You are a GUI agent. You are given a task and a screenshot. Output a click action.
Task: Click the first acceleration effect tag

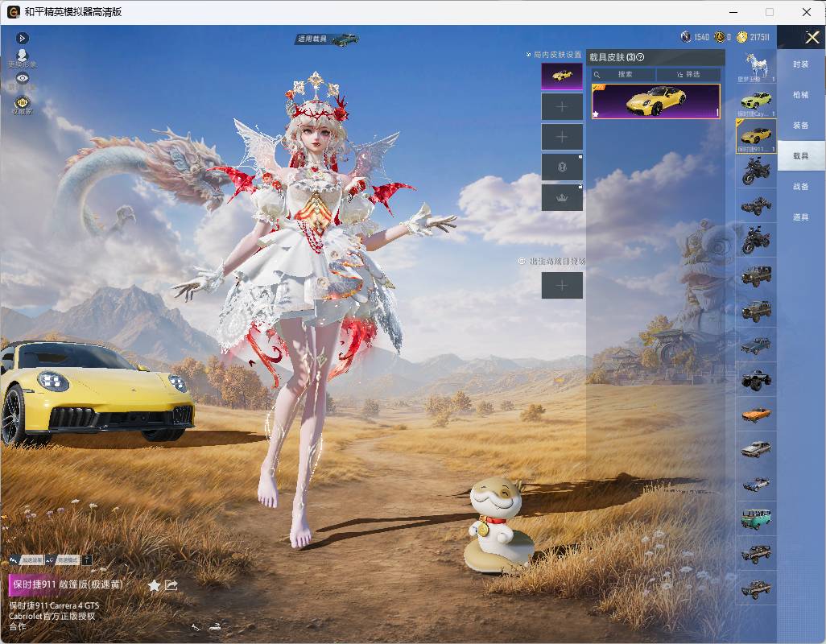[27, 560]
